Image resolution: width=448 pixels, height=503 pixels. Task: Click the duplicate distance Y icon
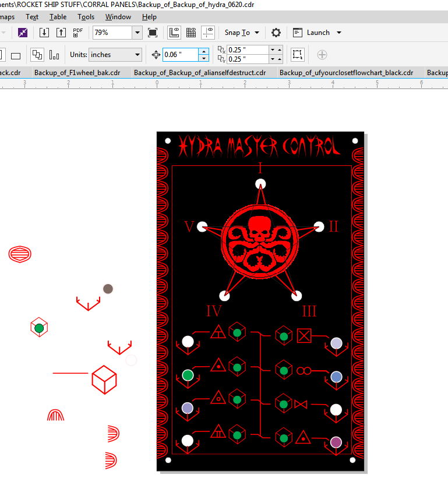[x=221, y=59]
